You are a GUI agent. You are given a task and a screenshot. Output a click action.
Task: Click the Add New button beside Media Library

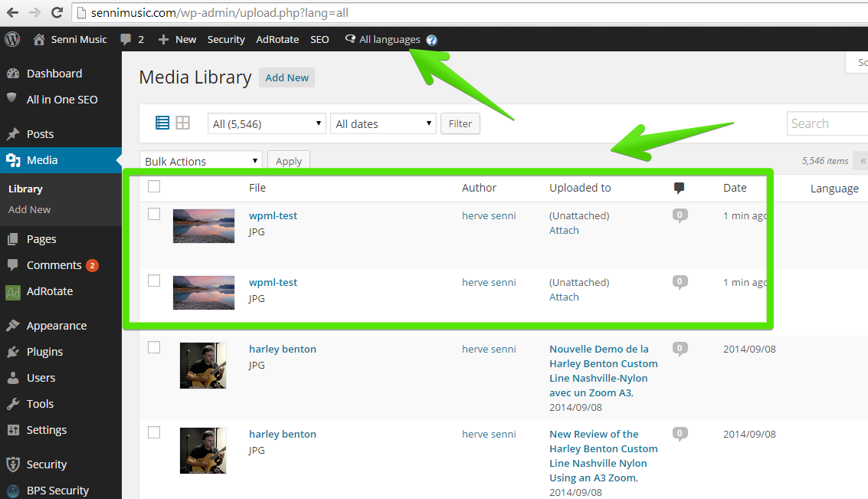tap(287, 77)
